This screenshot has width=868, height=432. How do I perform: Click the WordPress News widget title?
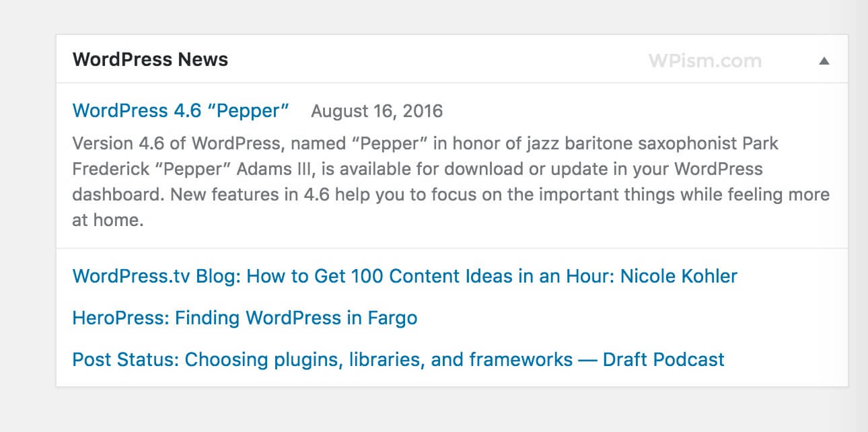pyautogui.click(x=150, y=60)
